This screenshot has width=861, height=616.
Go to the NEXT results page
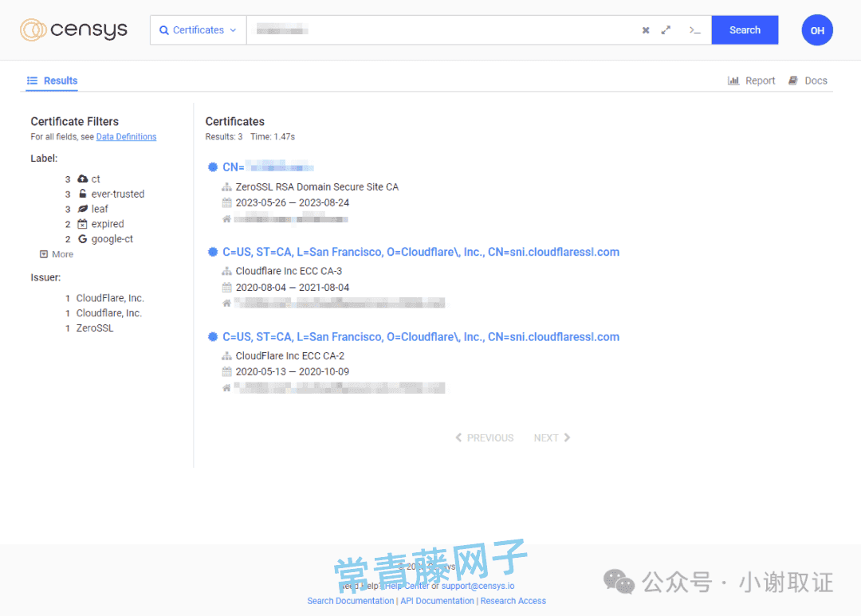[x=552, y=437]
